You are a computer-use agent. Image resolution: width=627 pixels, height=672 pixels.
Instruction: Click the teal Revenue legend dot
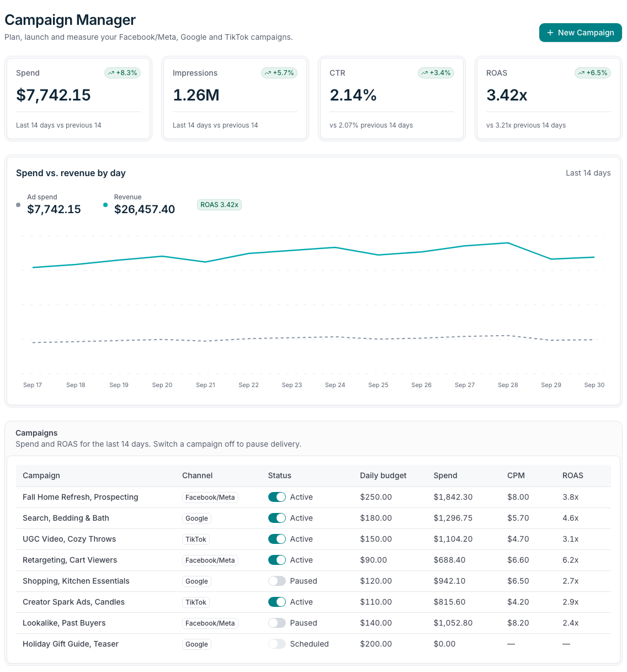click(105, 205)
